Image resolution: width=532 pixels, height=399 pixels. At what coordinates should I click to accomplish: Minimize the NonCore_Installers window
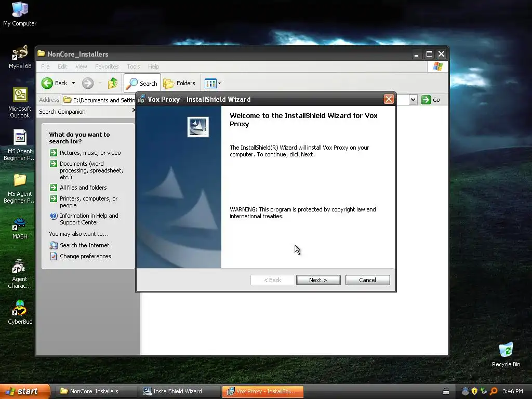click(x=416, y=54)
